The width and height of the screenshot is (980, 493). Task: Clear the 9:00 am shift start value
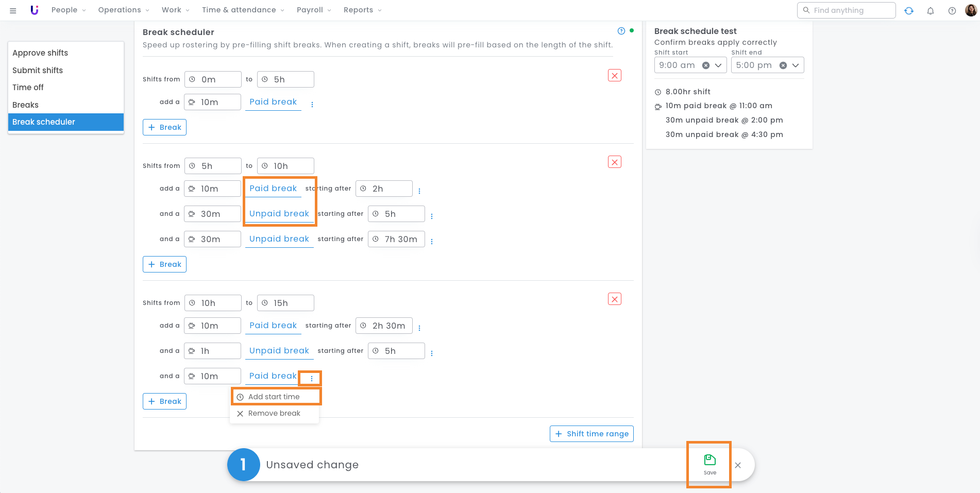click(706, 65)
